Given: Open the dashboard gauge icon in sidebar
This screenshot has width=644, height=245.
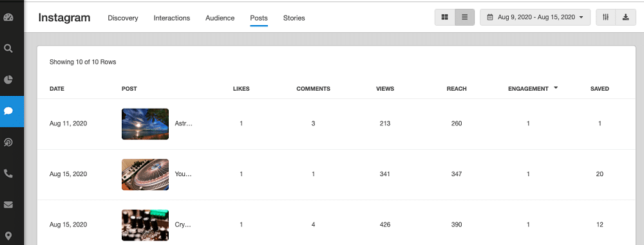Looking at the screenshot, I should click(x=8, y=17).
